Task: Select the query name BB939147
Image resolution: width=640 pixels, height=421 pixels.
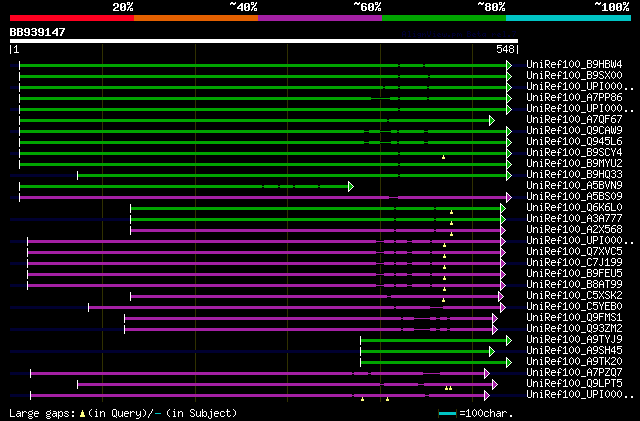Action: [38, 32]
